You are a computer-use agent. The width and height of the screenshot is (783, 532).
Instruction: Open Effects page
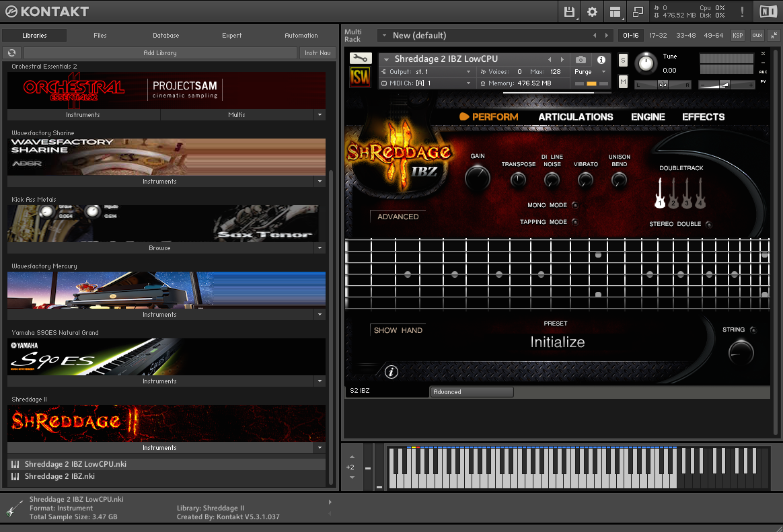[703, 117]
